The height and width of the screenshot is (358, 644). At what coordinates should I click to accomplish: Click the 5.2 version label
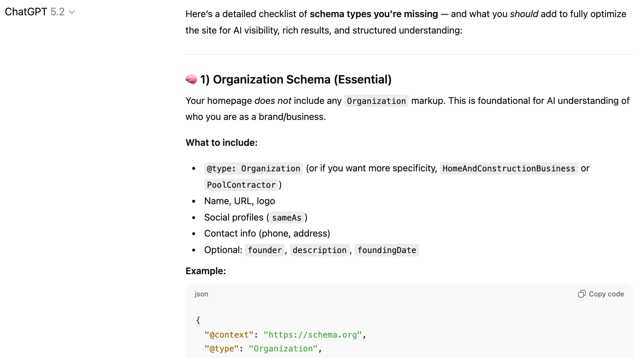(58, 12)
